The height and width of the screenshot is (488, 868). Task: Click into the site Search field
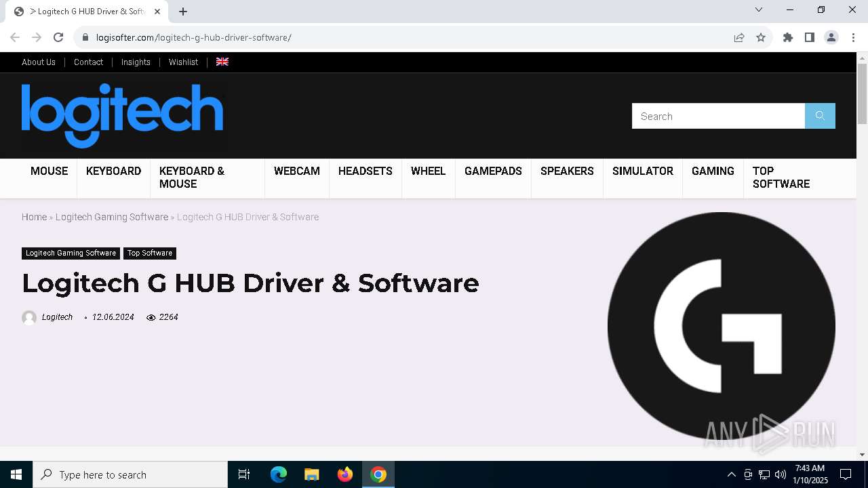click(718, 116)
